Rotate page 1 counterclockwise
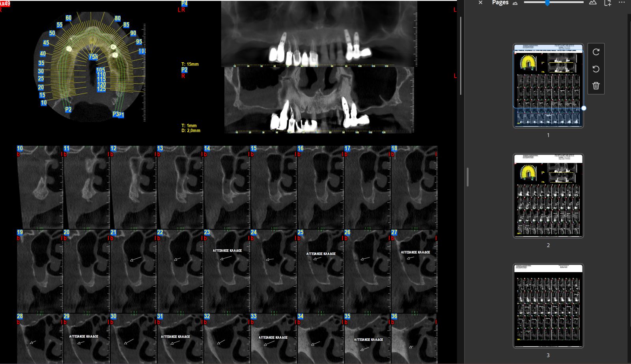631x364 pixels. (x=596, y=69)
